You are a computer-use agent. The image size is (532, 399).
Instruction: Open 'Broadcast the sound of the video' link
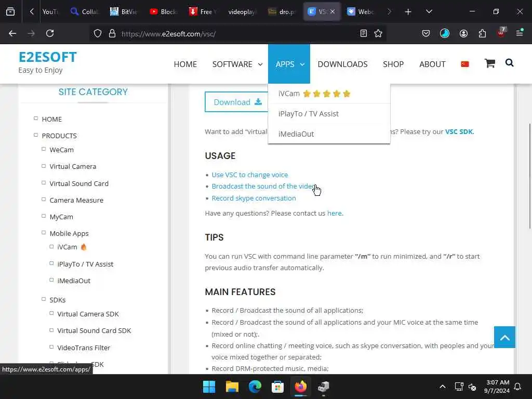tap(264, 187)
